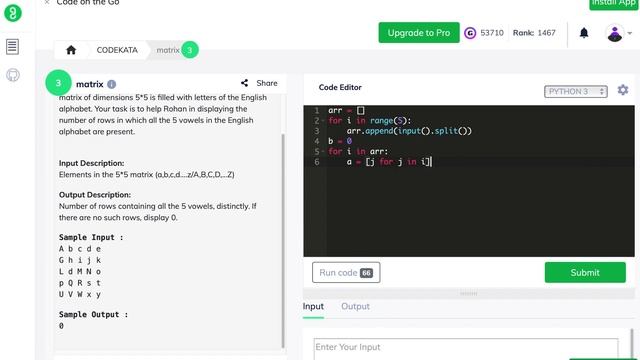Open the GitHub sidebar icon
The image size is (640, 360).
tap(13, 75)
